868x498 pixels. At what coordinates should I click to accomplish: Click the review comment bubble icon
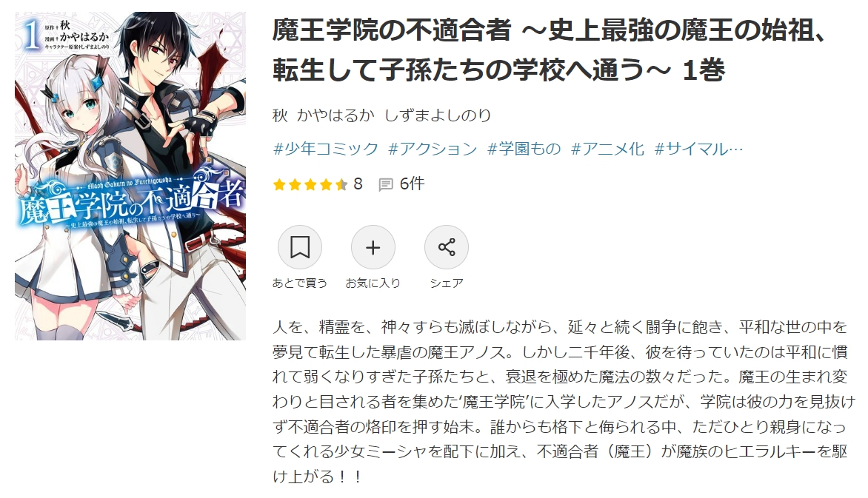coord(386,184)
